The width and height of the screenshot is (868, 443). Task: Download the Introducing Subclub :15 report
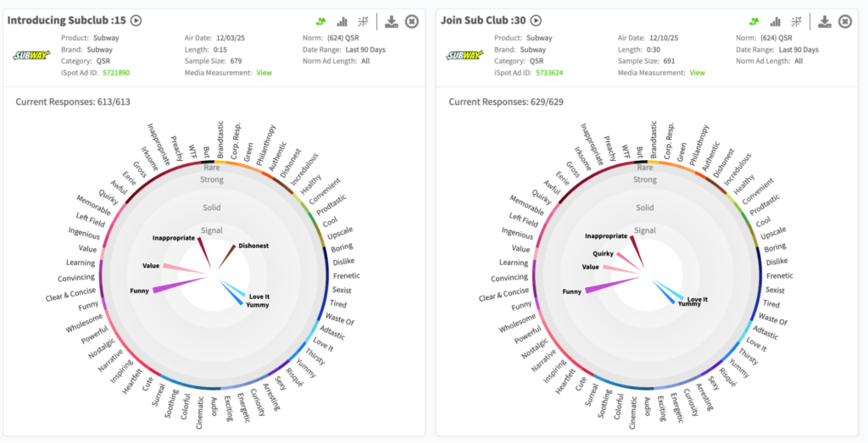pos(391,21)
